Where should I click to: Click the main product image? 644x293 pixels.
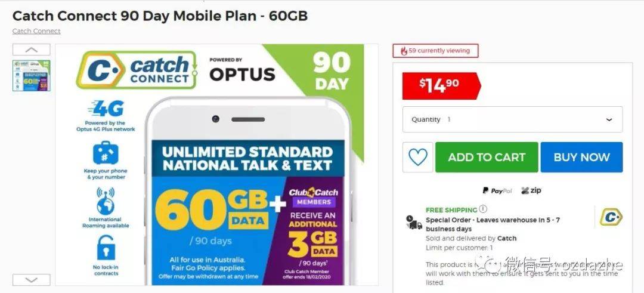[x=217, y=165]
